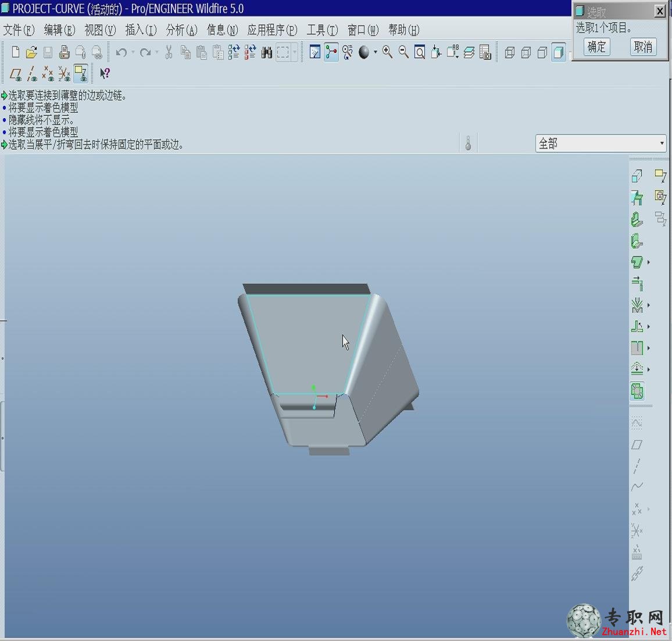
Task: Expand the Form tool flyout arrow
Action: click(649, 369)
